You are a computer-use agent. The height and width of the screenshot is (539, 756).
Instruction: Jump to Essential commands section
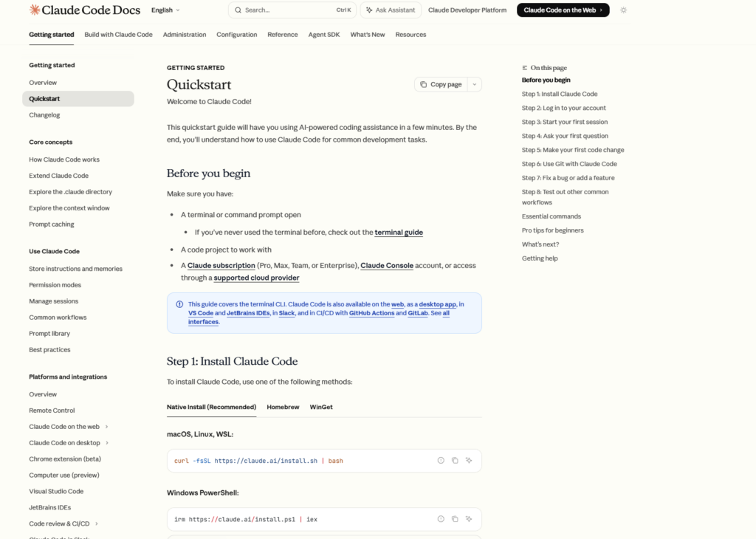click(x=551, y=216)
